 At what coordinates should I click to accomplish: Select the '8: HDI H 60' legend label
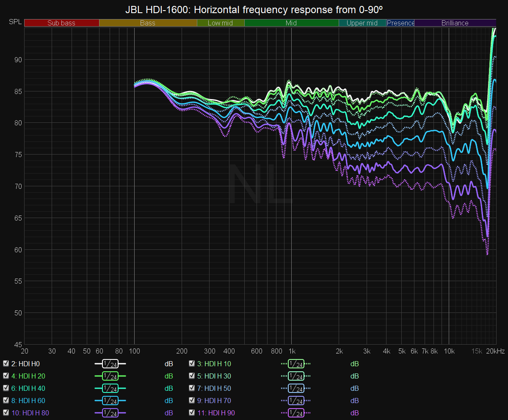coord(28,401)
